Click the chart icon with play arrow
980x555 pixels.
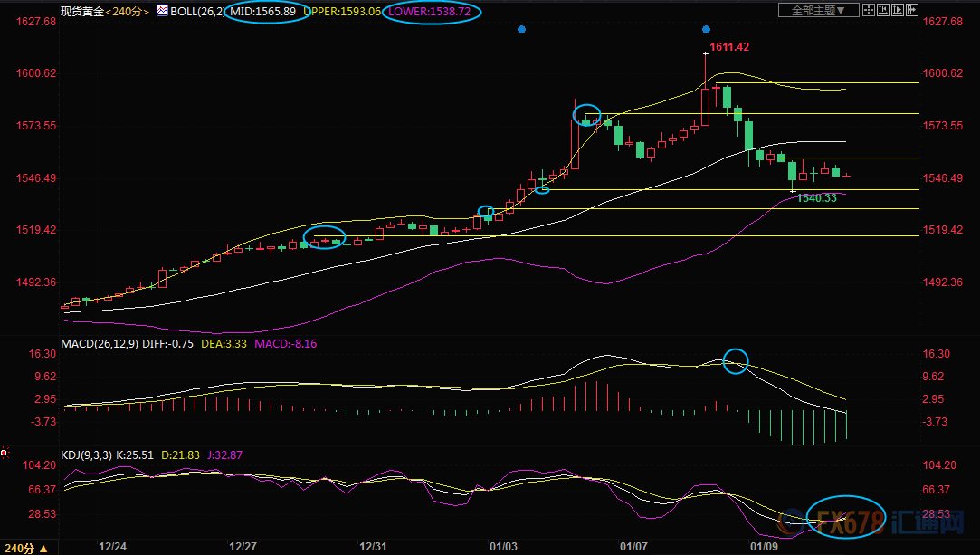pos(896,11)
